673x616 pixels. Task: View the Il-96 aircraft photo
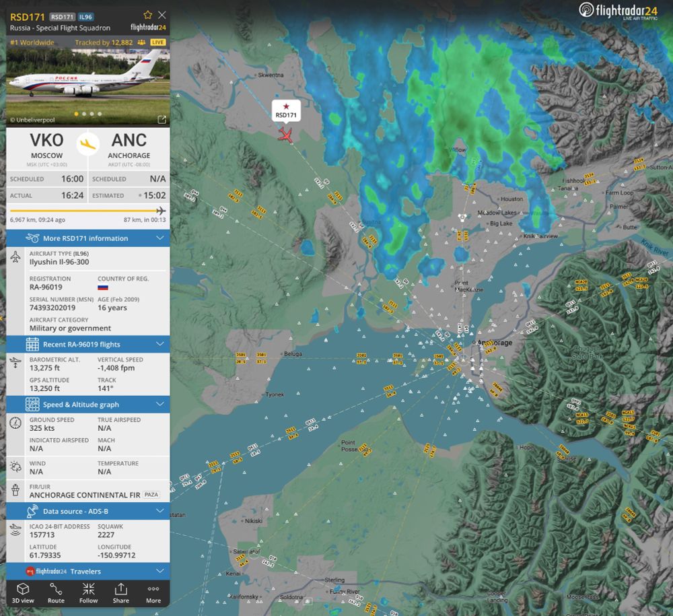coord(88,86)
